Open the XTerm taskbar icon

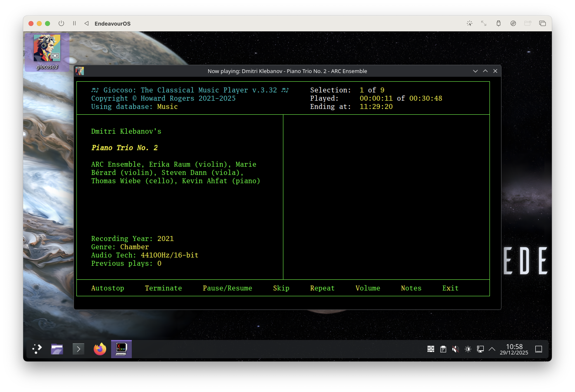tap(121, 349)
